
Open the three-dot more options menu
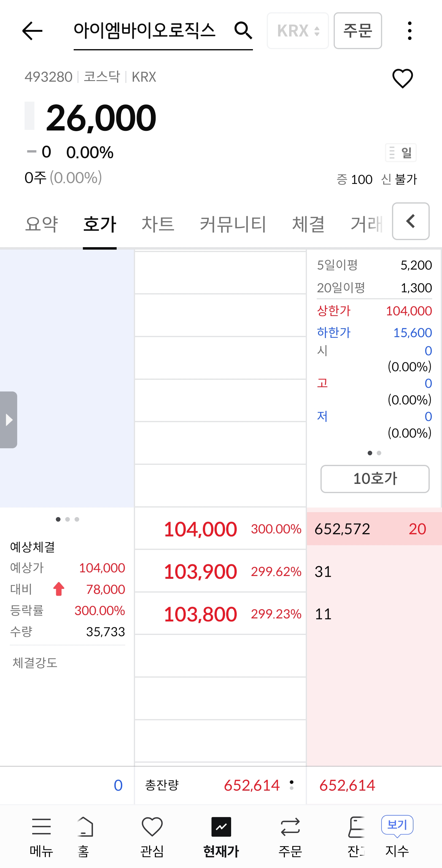pos(409,31)
